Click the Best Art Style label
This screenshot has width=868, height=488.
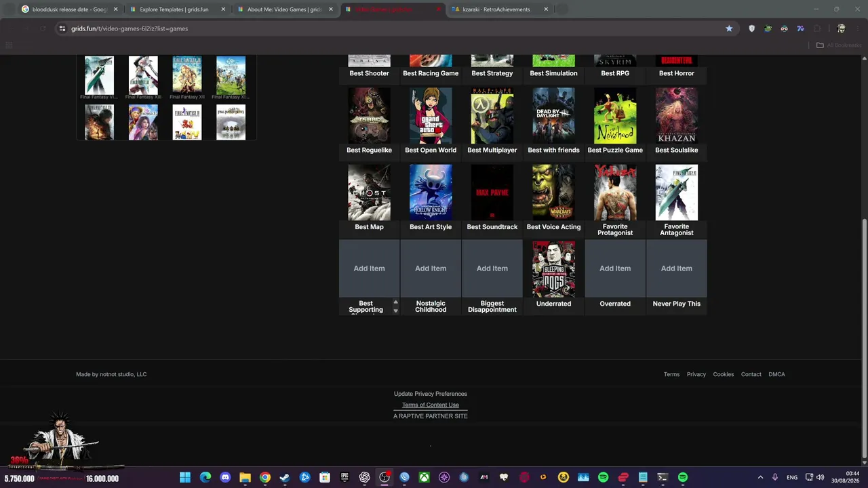coord(431,227)
